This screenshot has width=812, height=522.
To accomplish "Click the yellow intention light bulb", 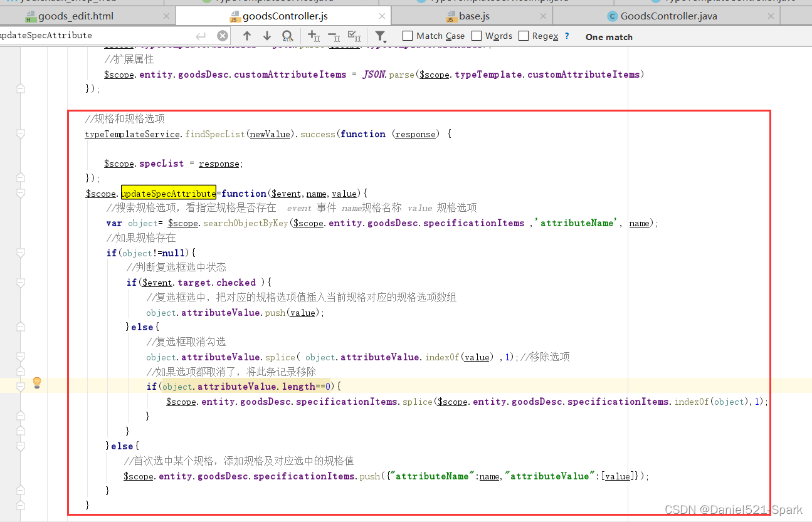I will (x=37, y=382).
